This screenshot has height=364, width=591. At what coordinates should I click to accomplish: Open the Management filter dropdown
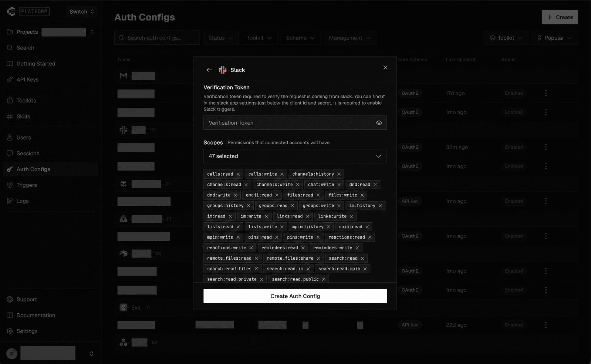pyautogui.click(x=349, y=38)
